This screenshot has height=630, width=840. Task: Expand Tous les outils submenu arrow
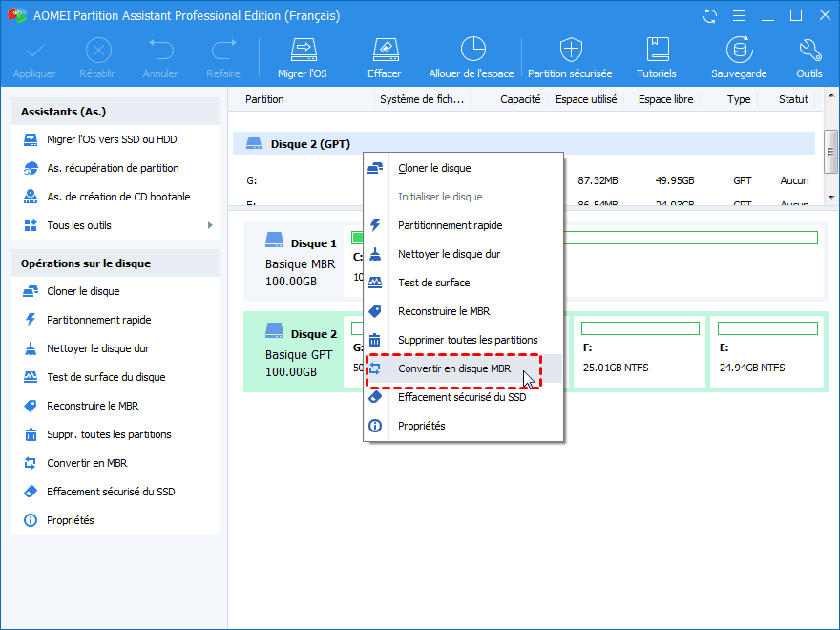210,225
